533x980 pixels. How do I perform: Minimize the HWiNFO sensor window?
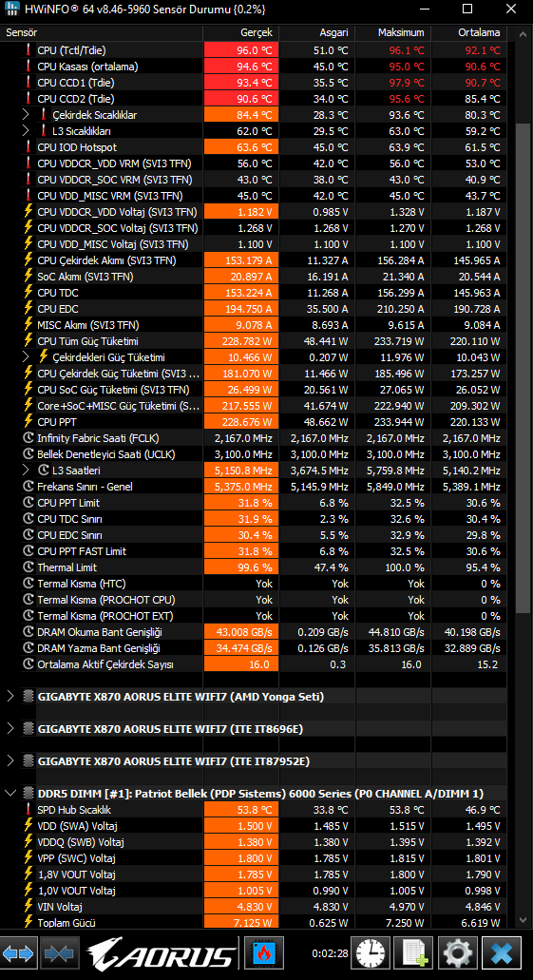(x=426, y=10)
